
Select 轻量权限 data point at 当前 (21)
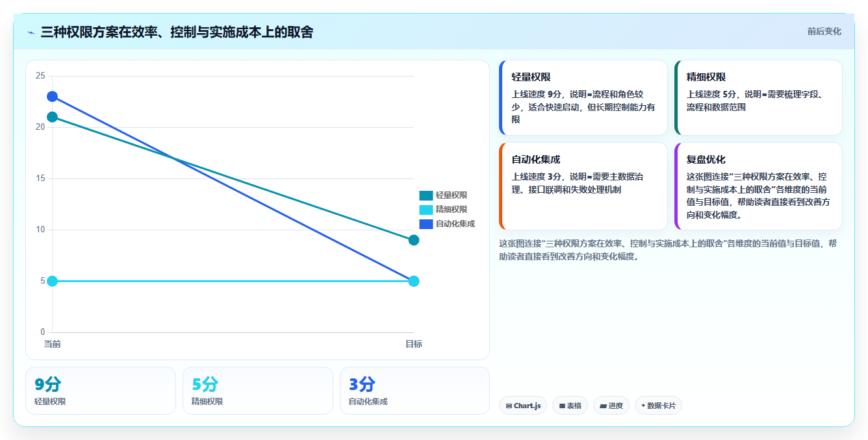(x=52, y=117)
